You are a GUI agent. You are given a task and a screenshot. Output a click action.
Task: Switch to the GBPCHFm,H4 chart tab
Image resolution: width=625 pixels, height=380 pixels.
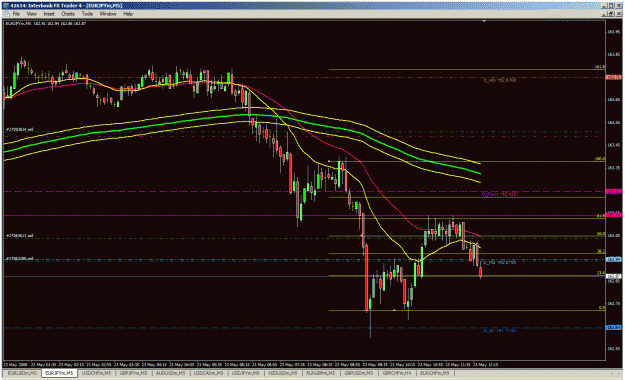point(397,373)
